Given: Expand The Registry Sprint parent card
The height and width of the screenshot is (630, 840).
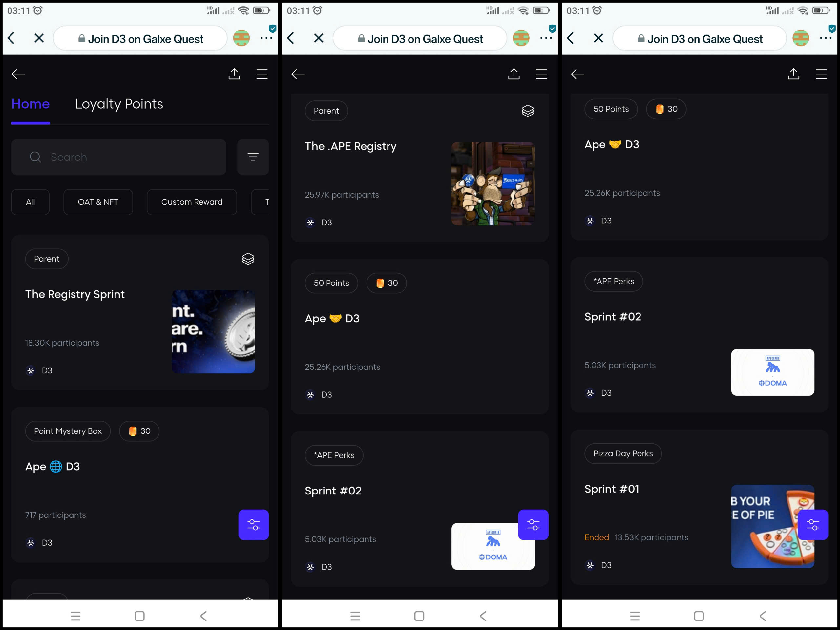Looking at the screenshot, I should point(75,294).
